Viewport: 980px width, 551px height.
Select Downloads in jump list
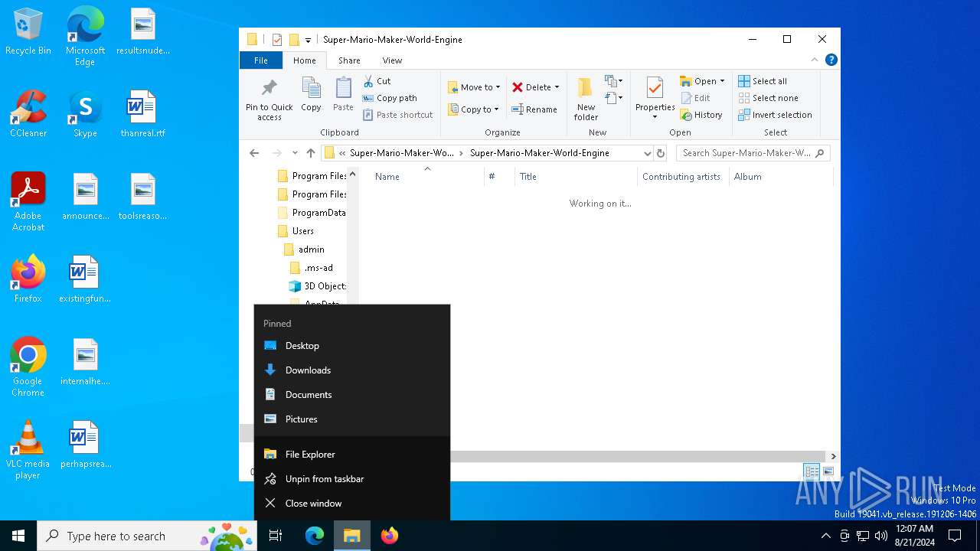[x=352, y=370]
